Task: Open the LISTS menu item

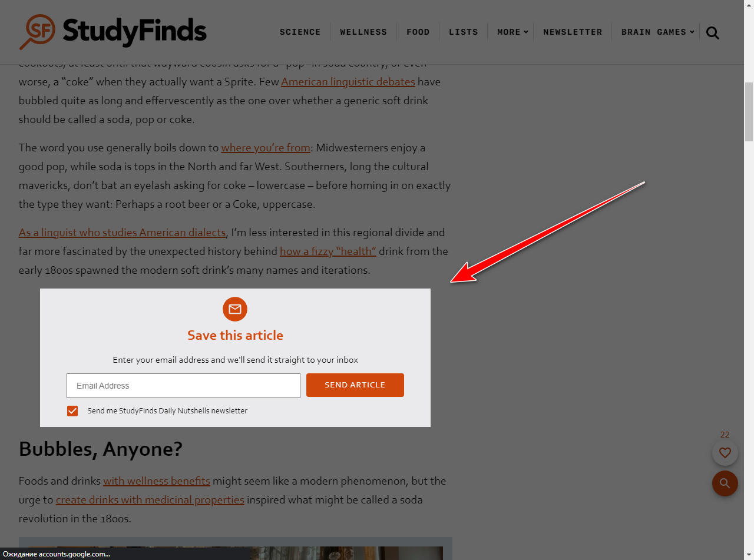Action: coord(464,32)
